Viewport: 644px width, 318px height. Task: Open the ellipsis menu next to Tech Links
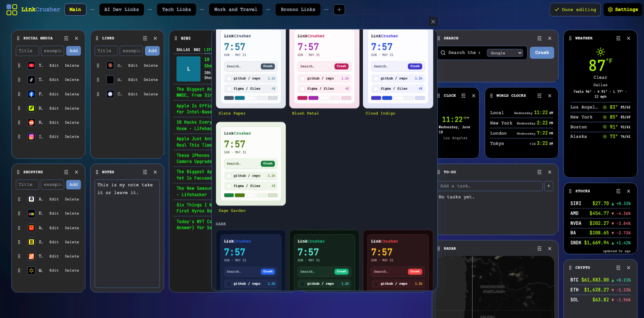pos(202,10)
